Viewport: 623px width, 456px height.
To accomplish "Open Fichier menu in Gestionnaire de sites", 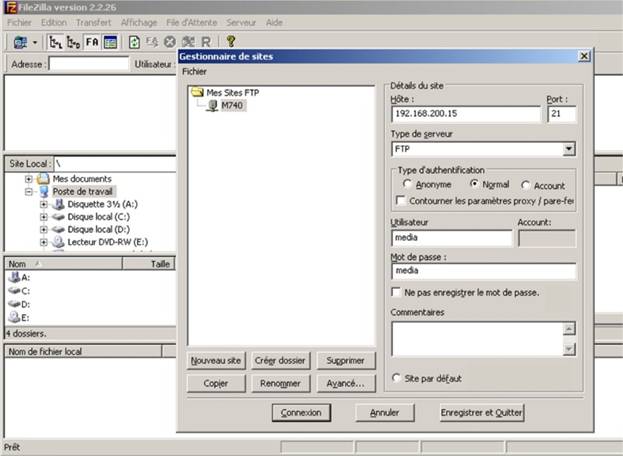I will 194,71.
